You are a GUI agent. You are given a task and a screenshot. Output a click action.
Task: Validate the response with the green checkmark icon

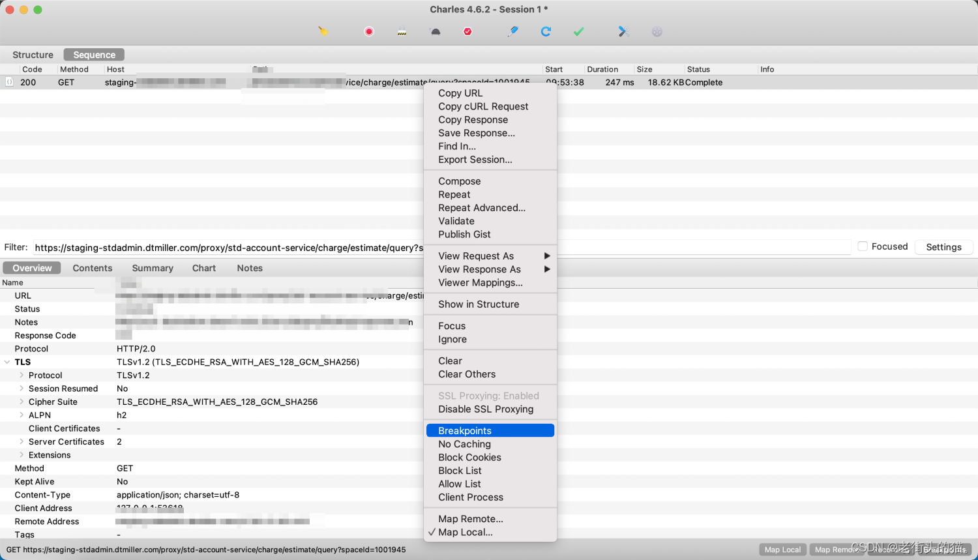coord(579,31)
